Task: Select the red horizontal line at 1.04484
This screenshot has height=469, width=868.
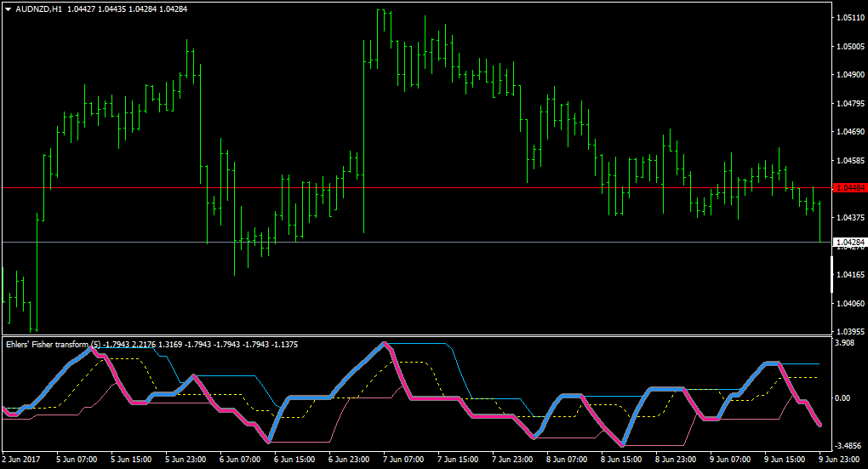Action: [x=416, y=188]
